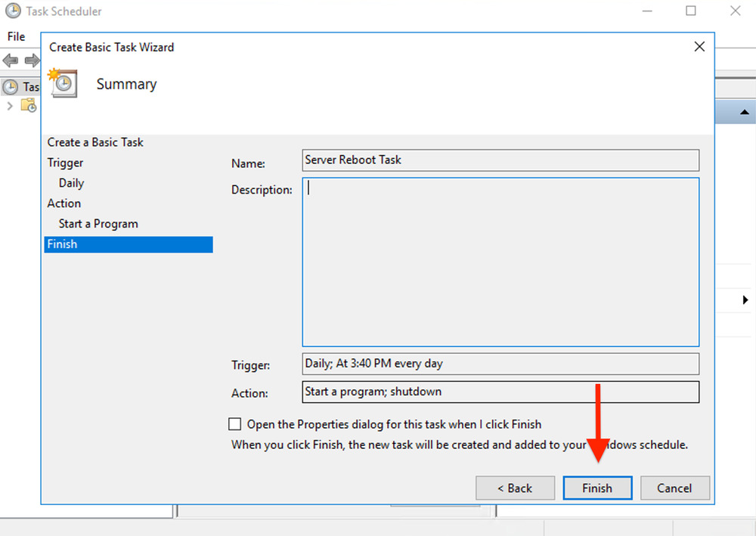Click the wizard clock icon beside Summary
Screen dimensions: 756x536
pos(64,83)
